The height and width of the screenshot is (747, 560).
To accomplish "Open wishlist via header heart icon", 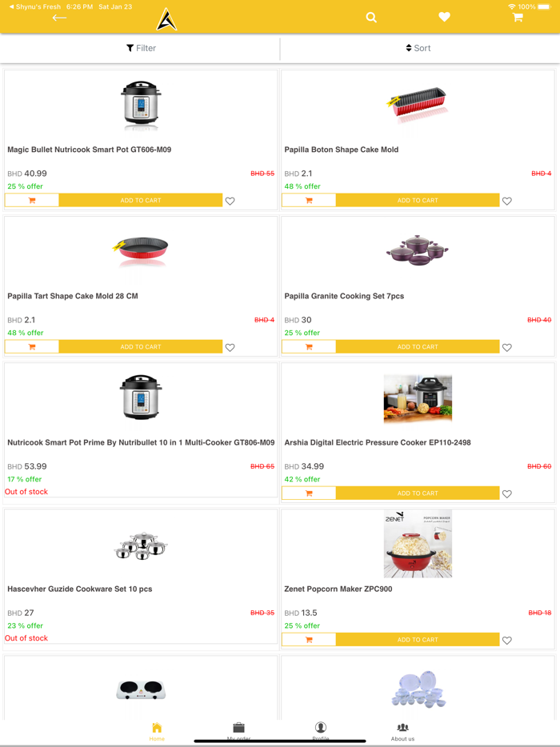I will click(x=444, y=18).
